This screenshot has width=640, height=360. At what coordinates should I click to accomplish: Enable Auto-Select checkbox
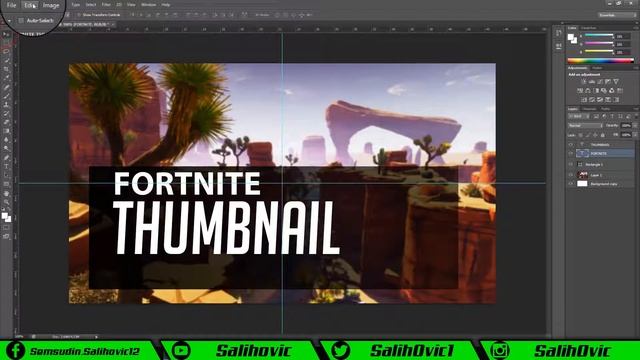21,20
